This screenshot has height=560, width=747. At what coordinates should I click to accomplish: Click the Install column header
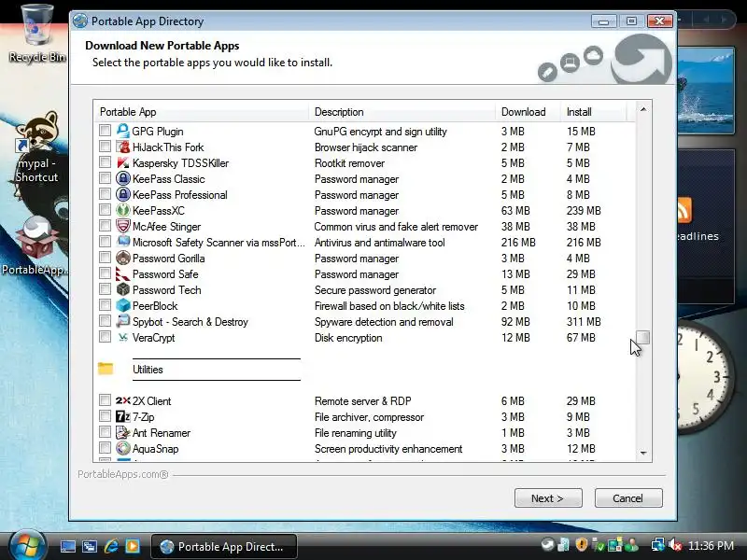point(594,112)
